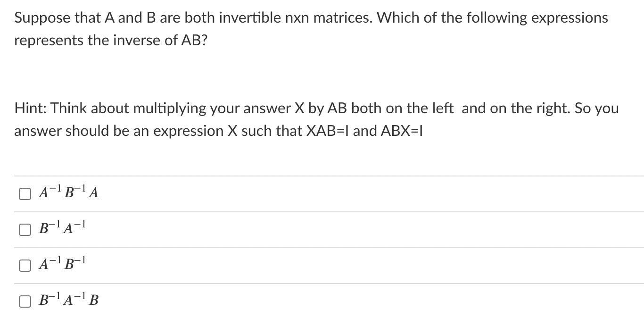Click the fourth answer row
This screenshot has height=335, width=644.
click(x=189, y=301)
